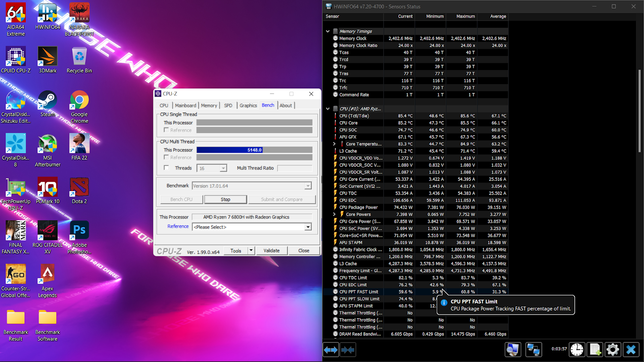Click HWiNFO reset clock icon
This screenshot has width=644, height=362.
coord(577,350)
